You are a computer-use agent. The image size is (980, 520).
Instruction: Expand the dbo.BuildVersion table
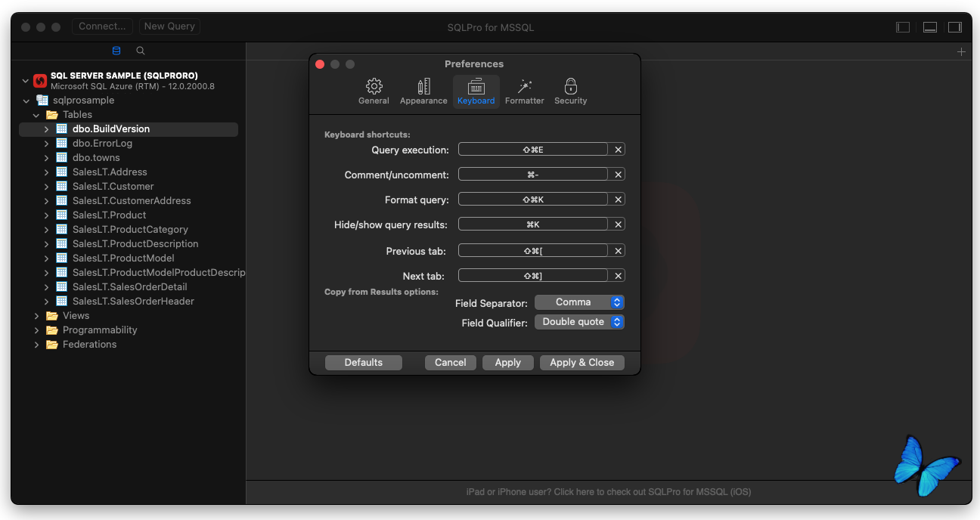point(46,129)
